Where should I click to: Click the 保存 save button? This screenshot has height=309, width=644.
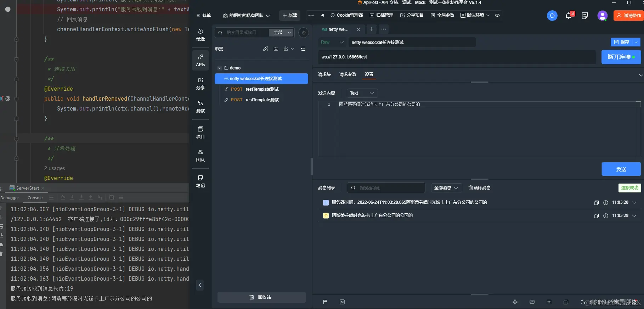tap(622, 42)
